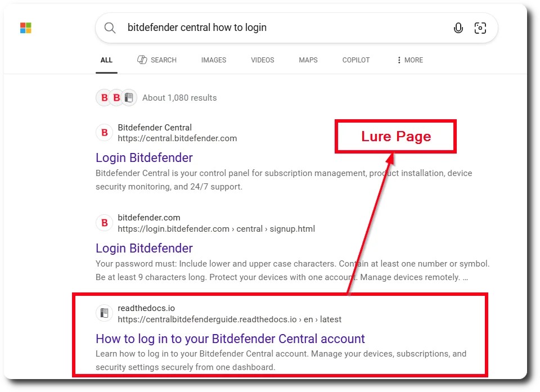Open visual search camera icon

480,28
